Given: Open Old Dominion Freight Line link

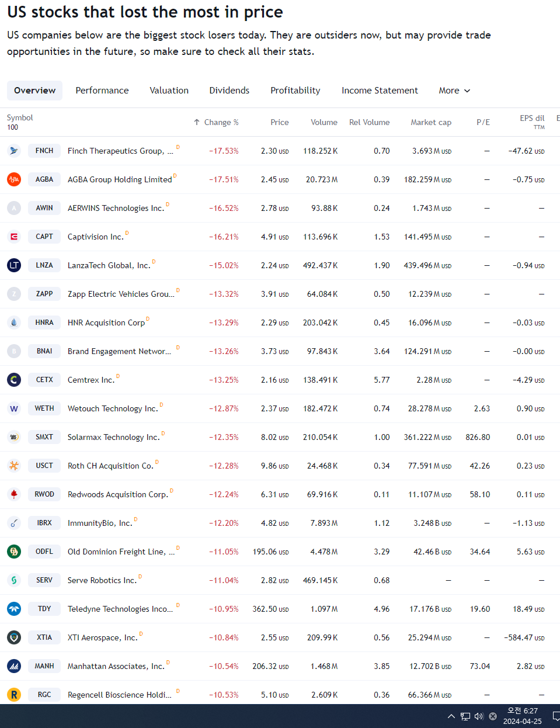Looking at the screenshot, I should 121,552.
